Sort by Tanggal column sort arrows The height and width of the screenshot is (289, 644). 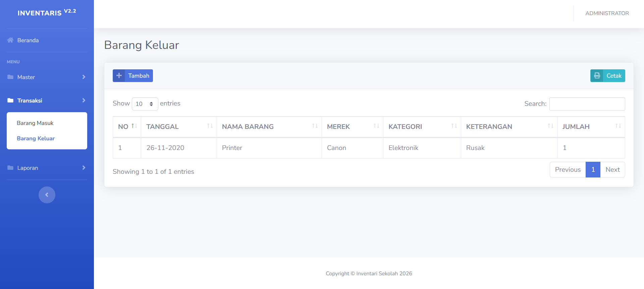point(210,126)
